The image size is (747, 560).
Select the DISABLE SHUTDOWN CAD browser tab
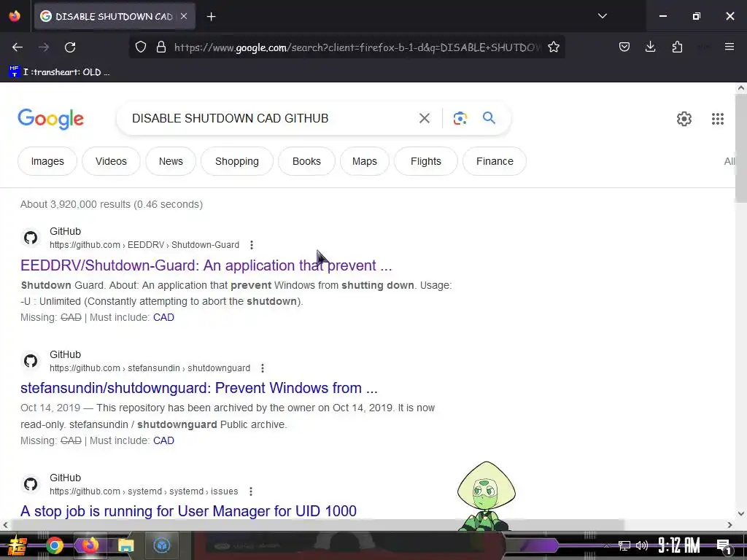pos(115,17)
